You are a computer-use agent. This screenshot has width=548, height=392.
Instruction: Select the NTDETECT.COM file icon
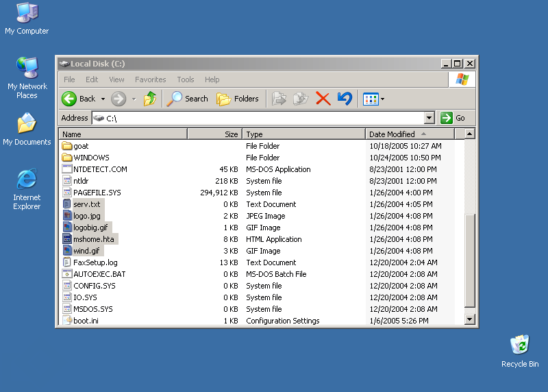66,169
